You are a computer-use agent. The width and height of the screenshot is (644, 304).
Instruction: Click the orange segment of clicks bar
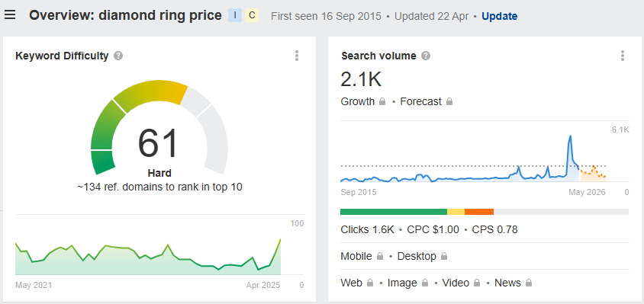pos(479,212)
